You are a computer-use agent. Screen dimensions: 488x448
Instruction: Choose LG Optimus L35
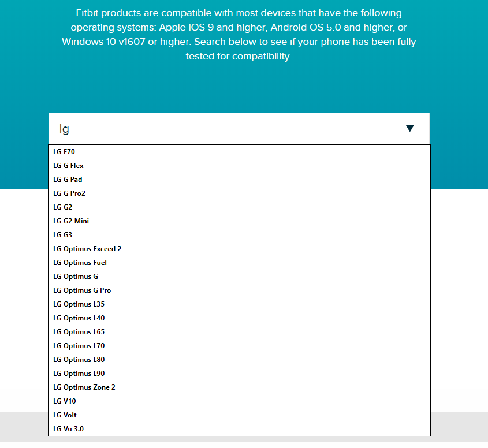(239, 304)
